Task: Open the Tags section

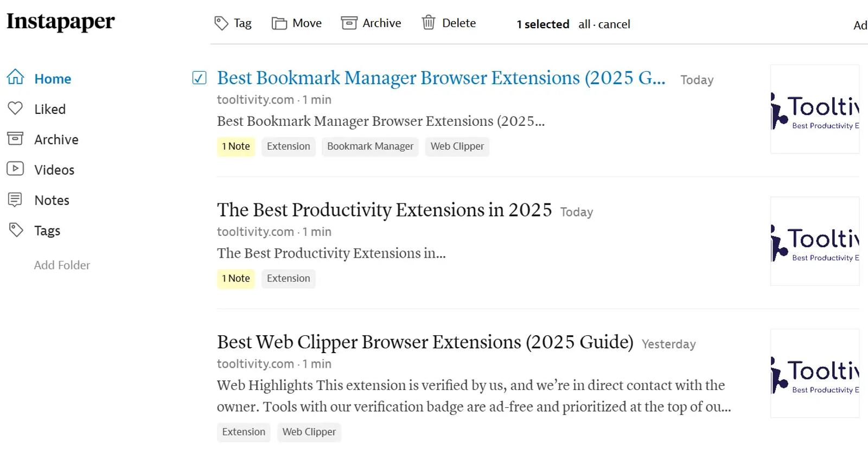Action: pyautogui.click(x=47, y=231)
